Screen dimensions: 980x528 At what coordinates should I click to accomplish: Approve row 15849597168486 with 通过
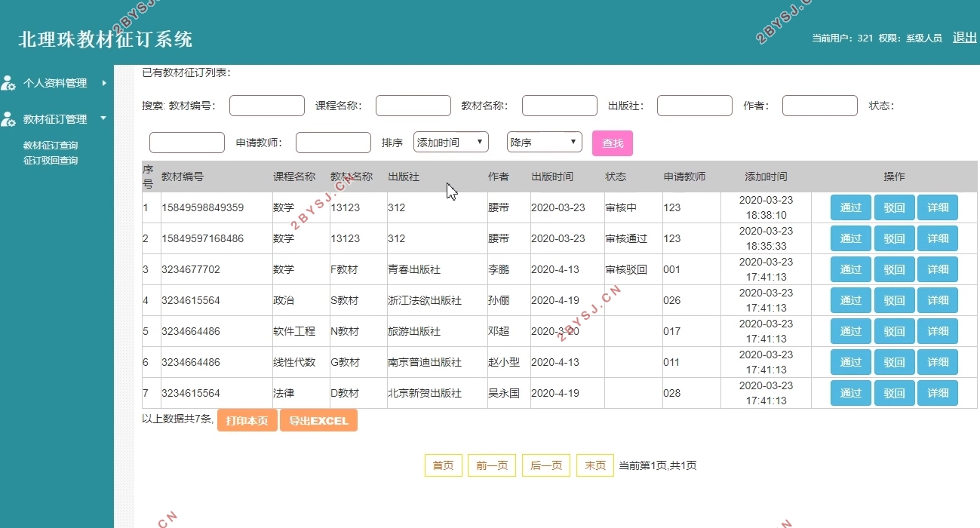pos(851,238)
